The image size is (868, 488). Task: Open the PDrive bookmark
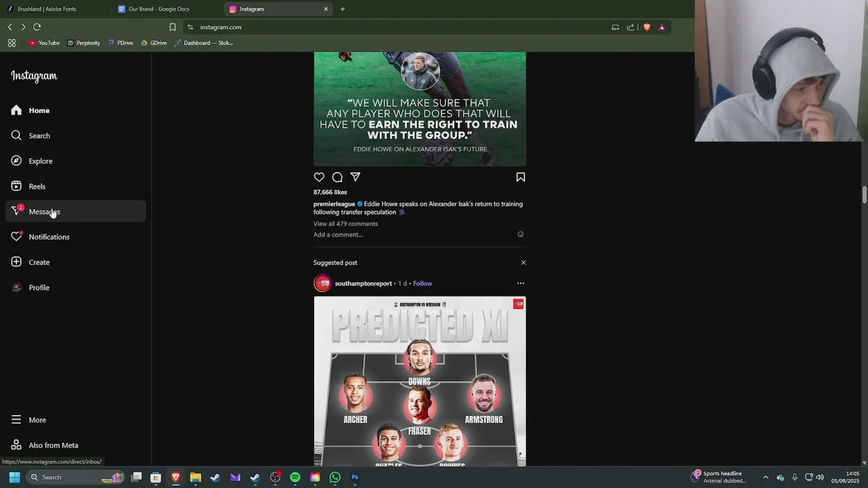[x=121, y=43]
